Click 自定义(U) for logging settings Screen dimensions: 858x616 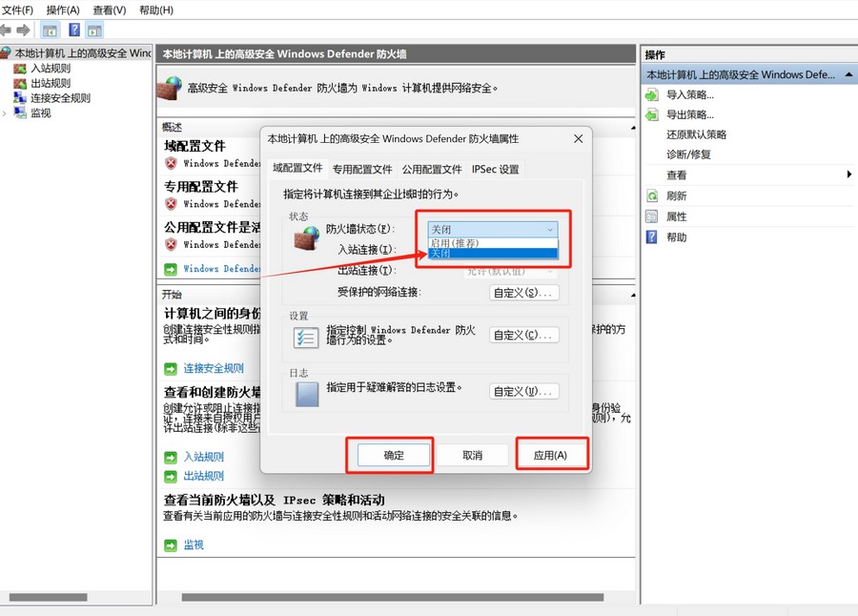[x=523, y=392]
